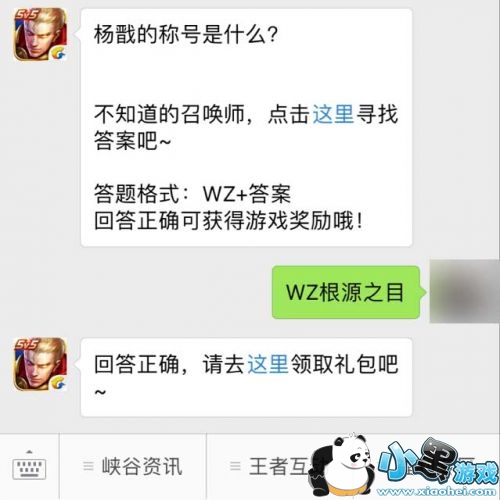Image resolution: width=500 pixels, height=500 pixels.
Task: Tap the panda mascot watermark
Action: click(x=341, y=466)
